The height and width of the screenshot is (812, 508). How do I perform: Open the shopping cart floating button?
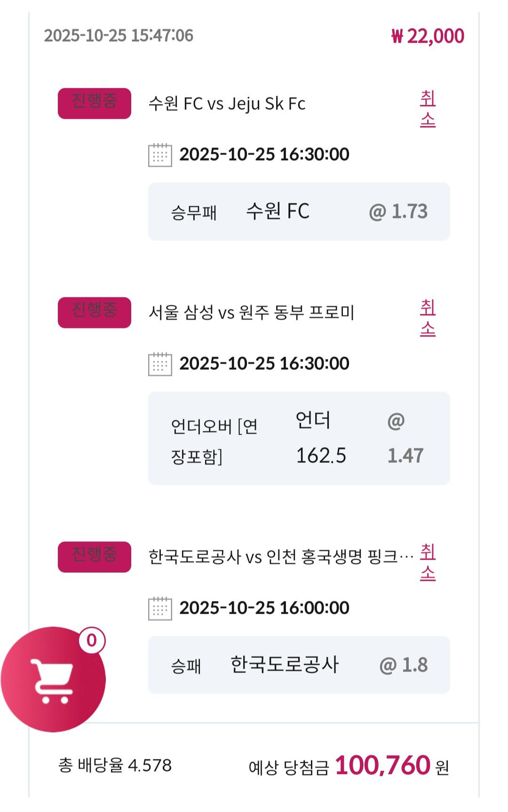pyautogui.click(x=53, y=679)
